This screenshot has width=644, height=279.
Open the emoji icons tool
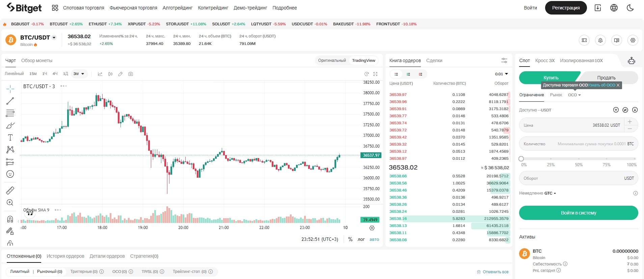point(10,174)
